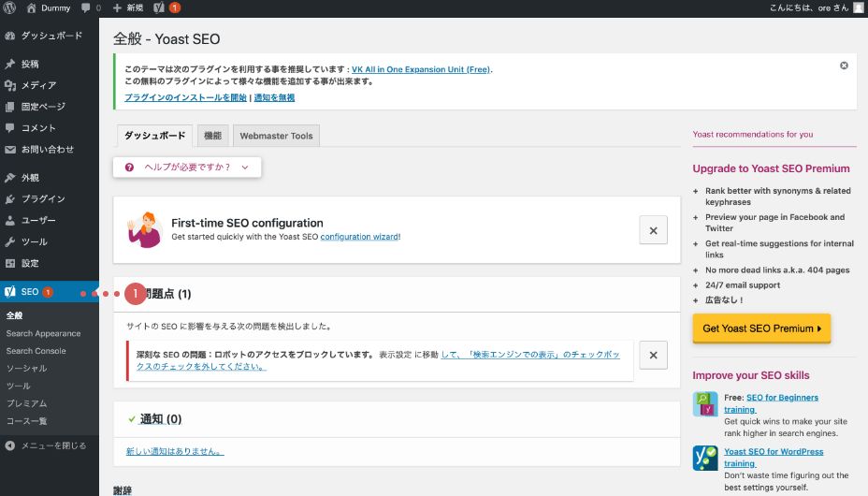This screenshot has height=496, width=868.
Task: Click Get Yoast SEO Premium button
Action: [x=761, y=328]
